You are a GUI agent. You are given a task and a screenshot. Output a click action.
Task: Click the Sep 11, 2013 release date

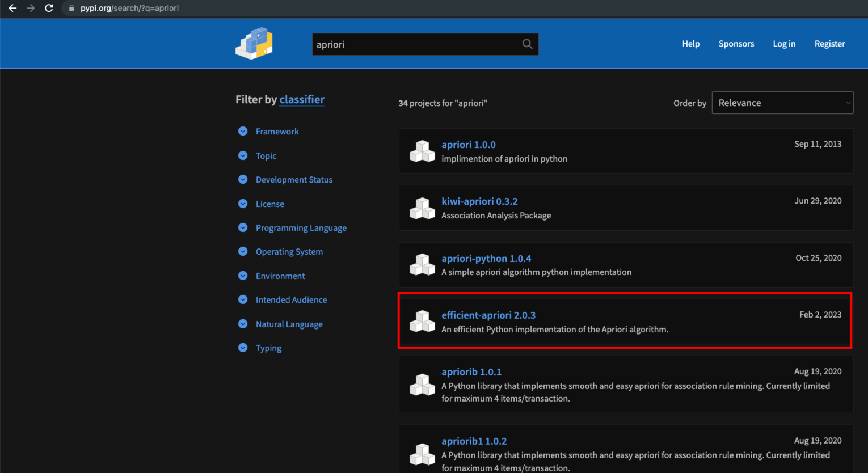(x=818, y=144)
